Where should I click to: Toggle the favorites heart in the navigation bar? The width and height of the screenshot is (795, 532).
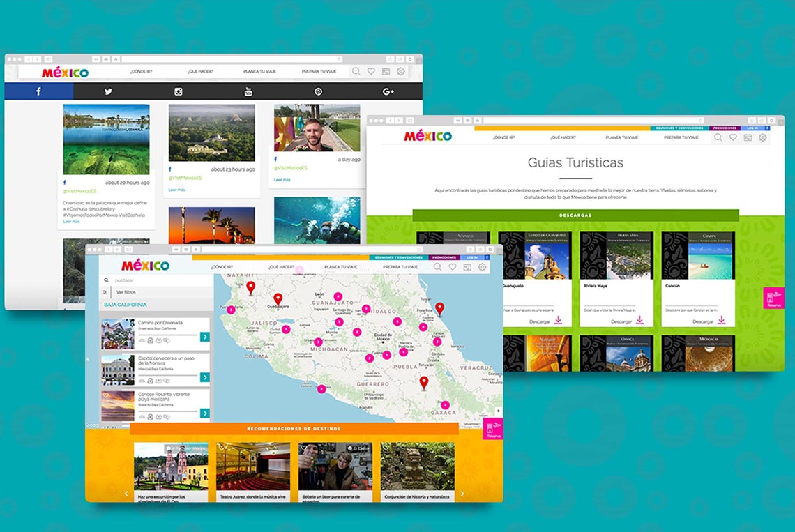click(x=451, y=268)
